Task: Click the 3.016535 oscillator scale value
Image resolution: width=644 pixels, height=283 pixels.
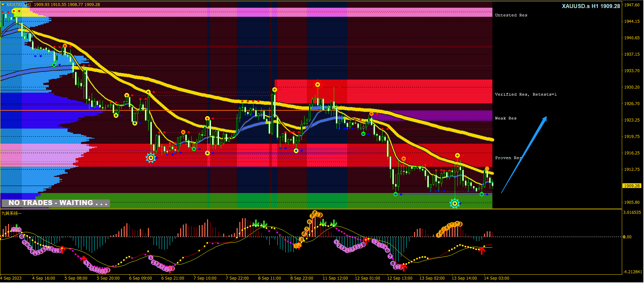Action: (632, 212)
